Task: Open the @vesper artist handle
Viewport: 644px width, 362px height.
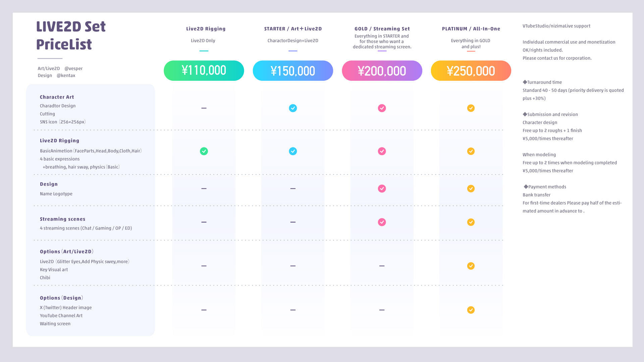Action: [73, 68]
